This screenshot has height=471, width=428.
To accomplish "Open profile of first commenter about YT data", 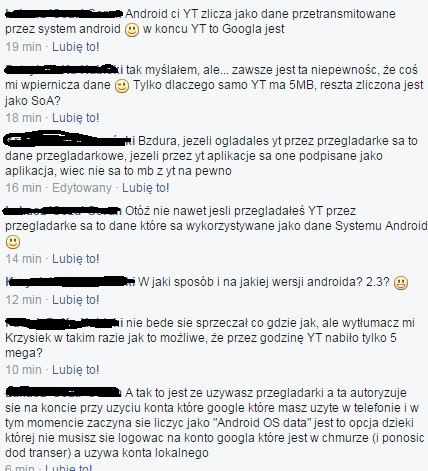I will 64,14.
